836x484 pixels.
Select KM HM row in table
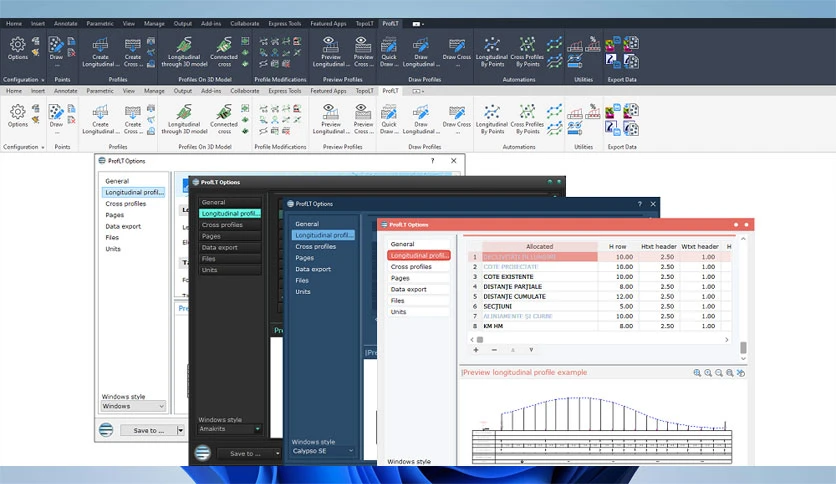pos(599,326)
